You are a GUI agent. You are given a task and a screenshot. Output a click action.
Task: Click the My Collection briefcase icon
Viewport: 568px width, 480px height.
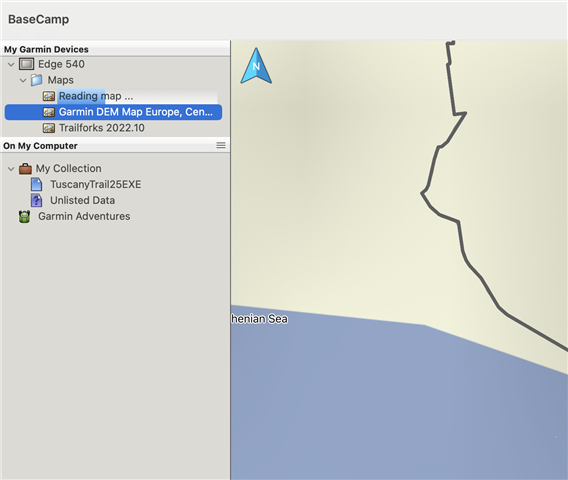(x=25, y=168)
